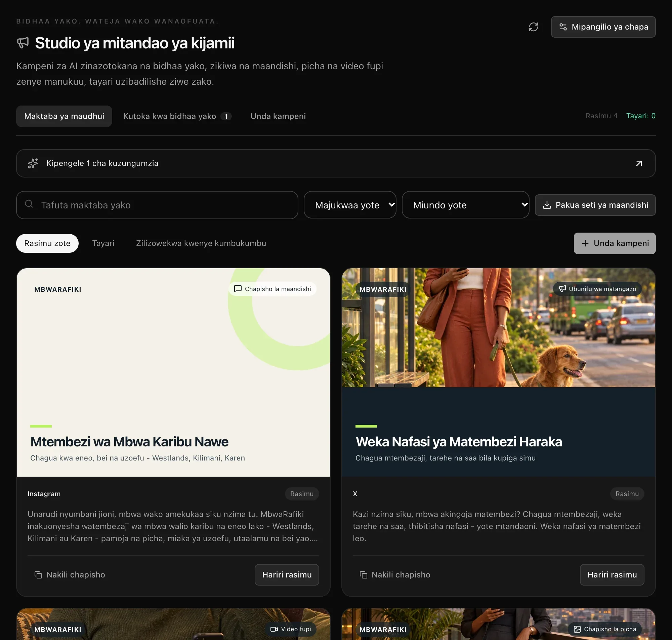
Task: Select the Unda kampeni tab
Action: coord(278,116)
